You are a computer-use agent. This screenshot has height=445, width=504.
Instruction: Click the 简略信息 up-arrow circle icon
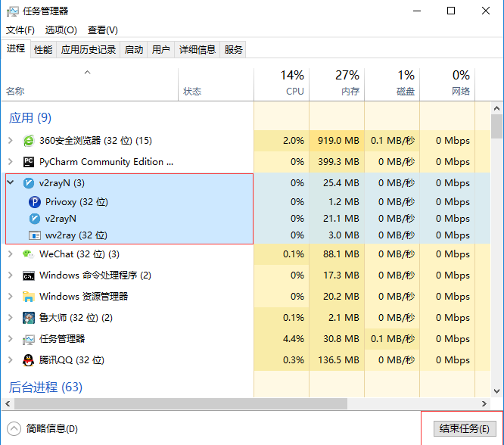pyautogui.click(x=14, y=429)
